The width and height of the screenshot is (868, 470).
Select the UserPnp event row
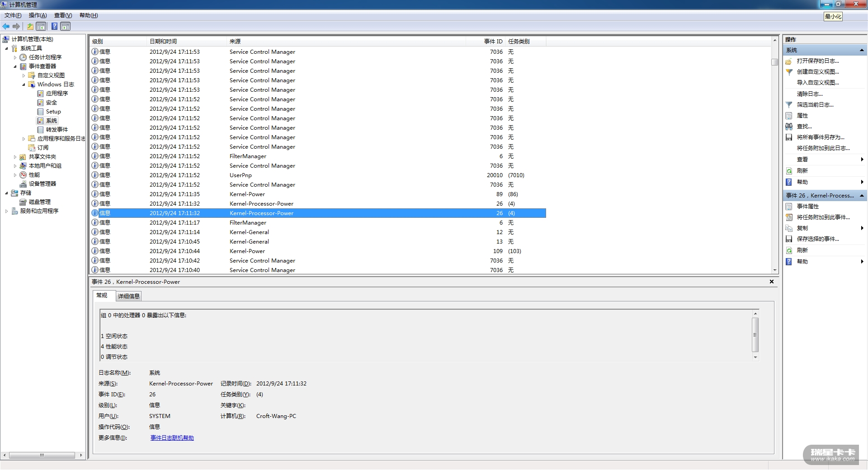click(x=318, y=175)
